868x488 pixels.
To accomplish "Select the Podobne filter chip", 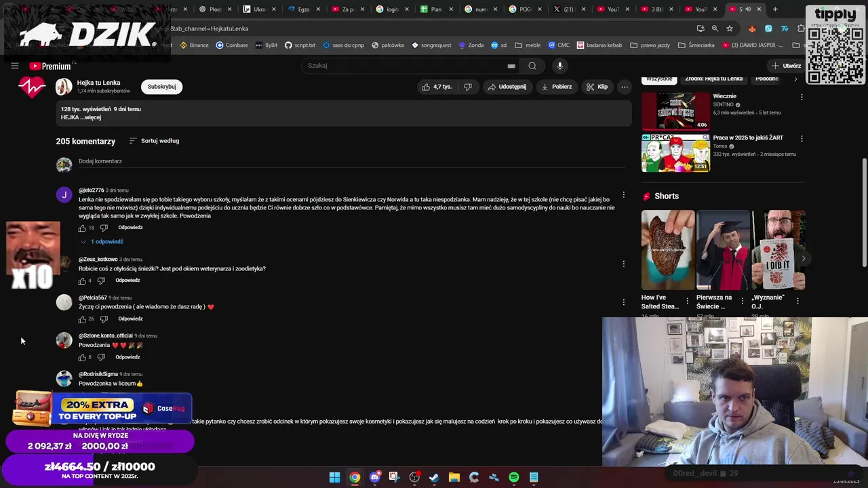I will [767, 79].
